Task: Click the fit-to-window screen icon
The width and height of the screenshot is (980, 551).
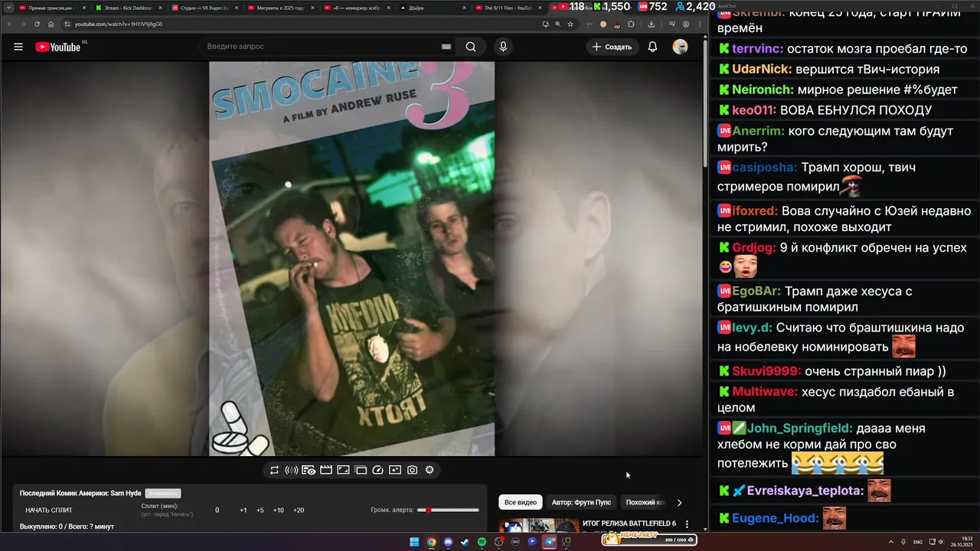Action: click(343, 470)
